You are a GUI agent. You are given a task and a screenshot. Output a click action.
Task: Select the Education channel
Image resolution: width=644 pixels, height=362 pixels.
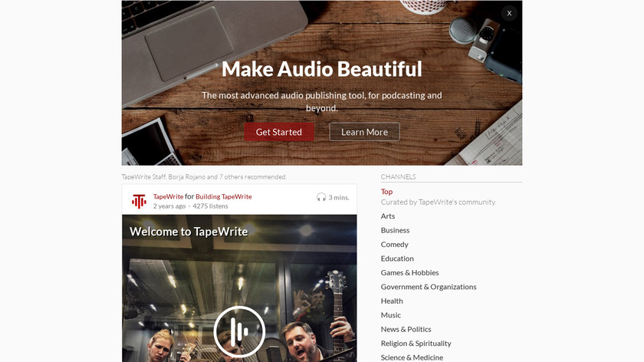click(397, 258)
